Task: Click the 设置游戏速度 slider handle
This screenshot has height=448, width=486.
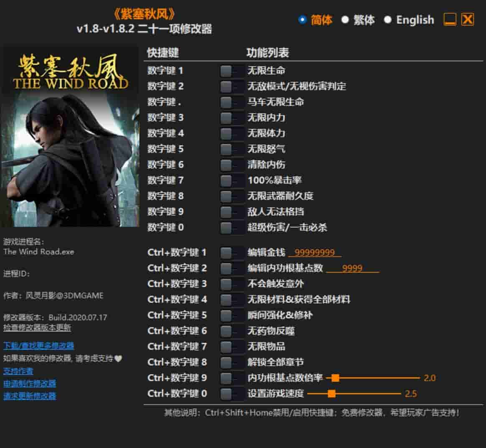Action: (x=332, y=394)
